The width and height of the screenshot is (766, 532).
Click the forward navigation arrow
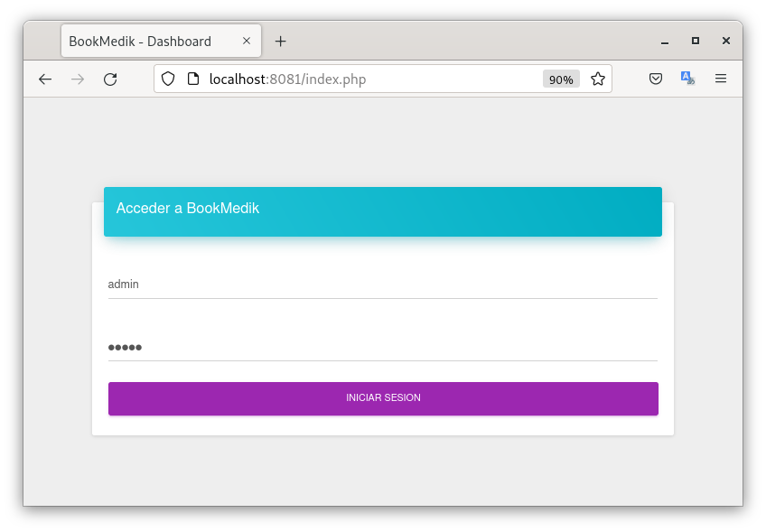pyautogui.click(x=78, y=79)
